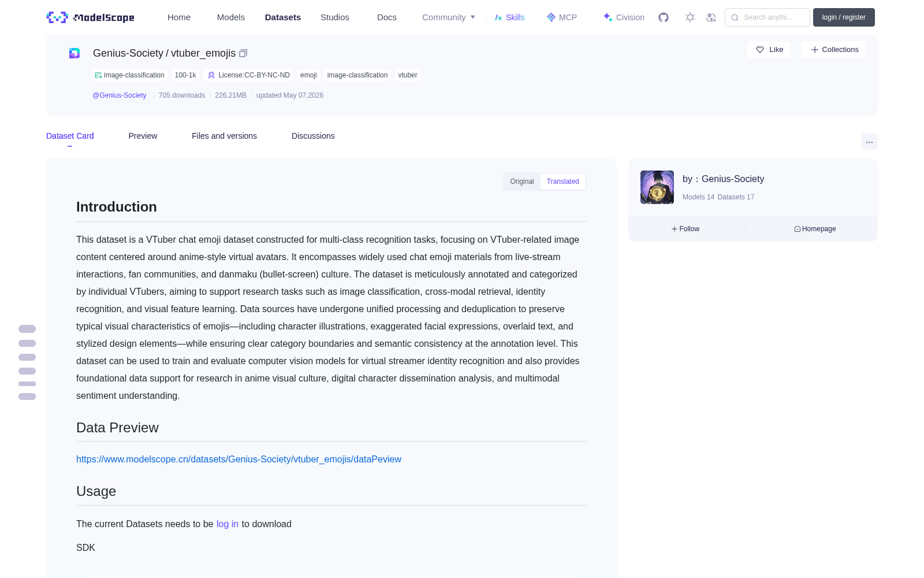The image size is (924, 578).
Task: Open the @Genius-Society owner link
Action: tap(120, 95)
